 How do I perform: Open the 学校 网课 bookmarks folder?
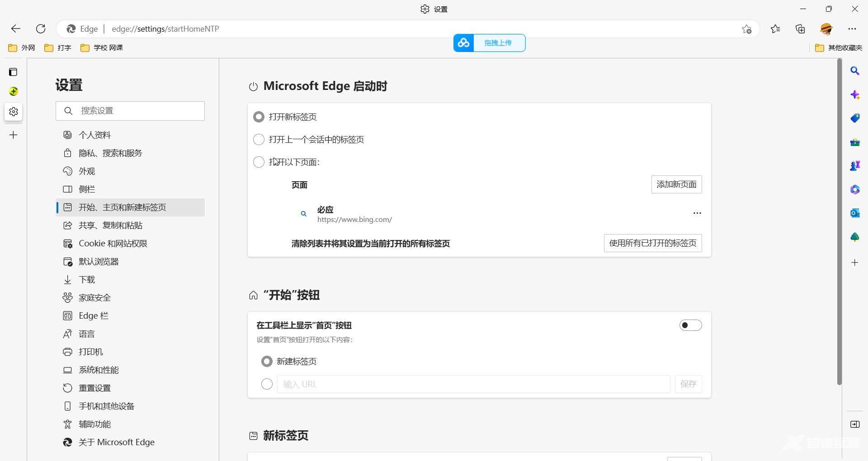pyautogui.click(x=102, y=48)
